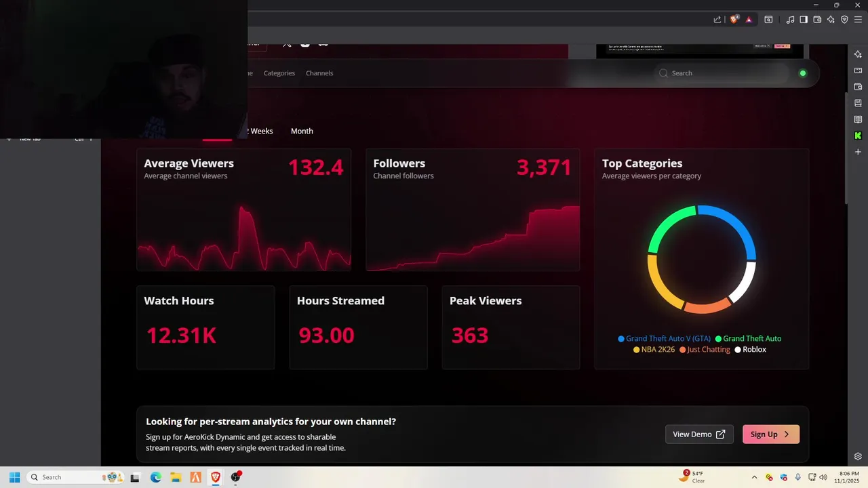This screenshot has height=488, width=868.
Task: Click the Sign Up button
Action: [771, 434]
